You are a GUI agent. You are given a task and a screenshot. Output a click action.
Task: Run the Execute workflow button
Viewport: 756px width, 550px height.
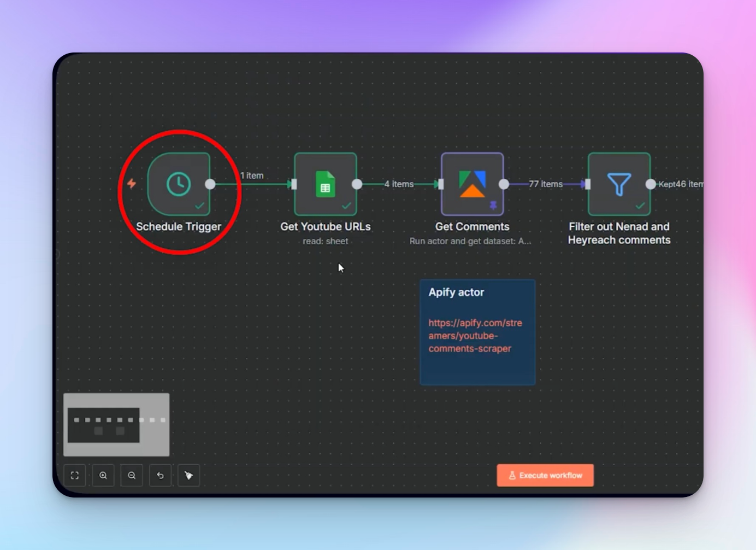(x=545, y=476)
